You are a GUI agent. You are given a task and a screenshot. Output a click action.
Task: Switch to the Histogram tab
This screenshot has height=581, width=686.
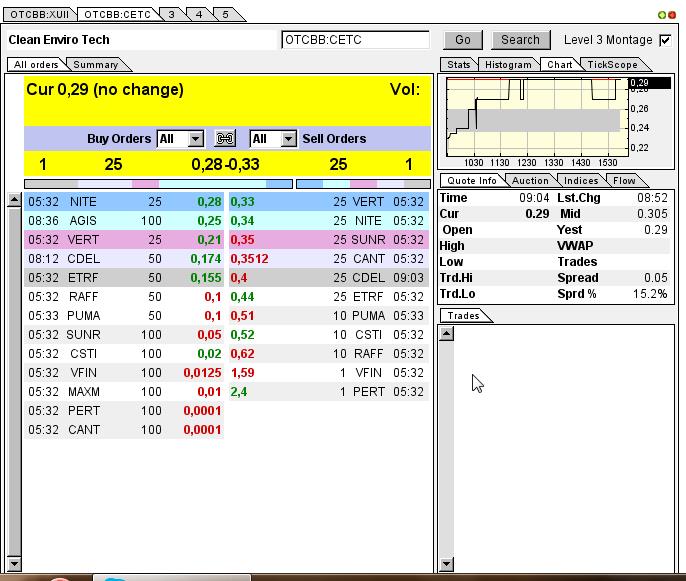(x=508, y=65)
